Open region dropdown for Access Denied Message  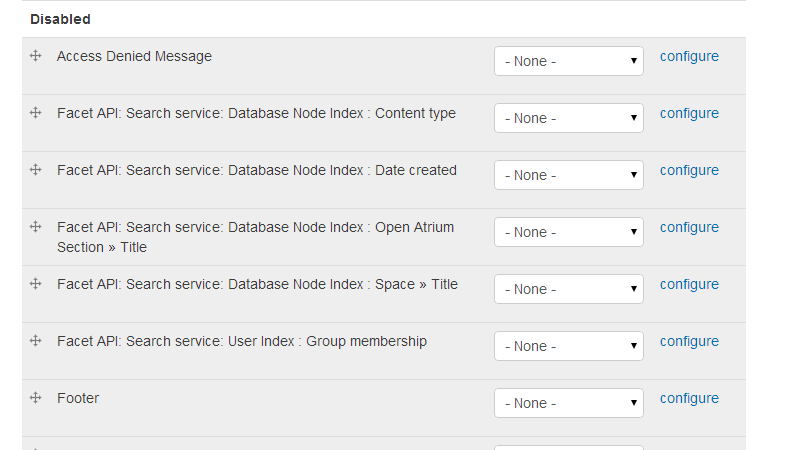point(568,61)
